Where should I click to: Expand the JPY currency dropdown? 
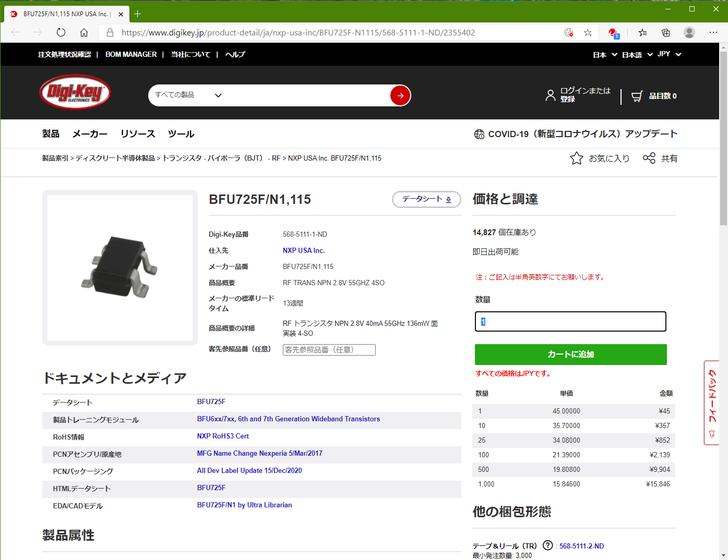(669, 54)
